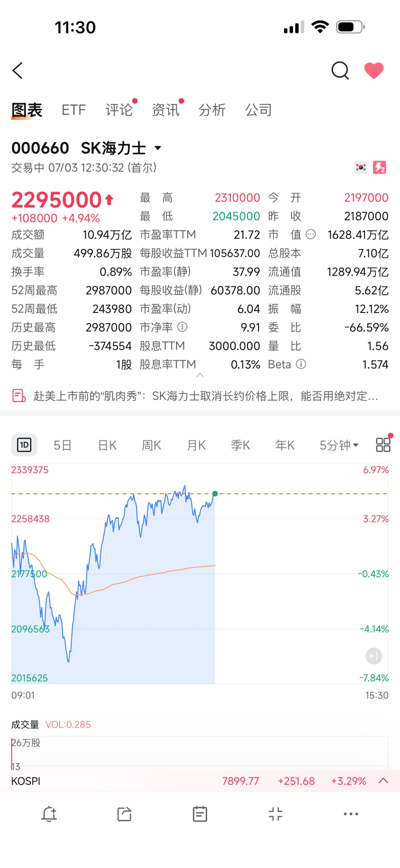Image resolution: width=400 pixels, height=868 pixels.
Task: Tap the share icon in bottom bar
Action: [x=124, y=814]
